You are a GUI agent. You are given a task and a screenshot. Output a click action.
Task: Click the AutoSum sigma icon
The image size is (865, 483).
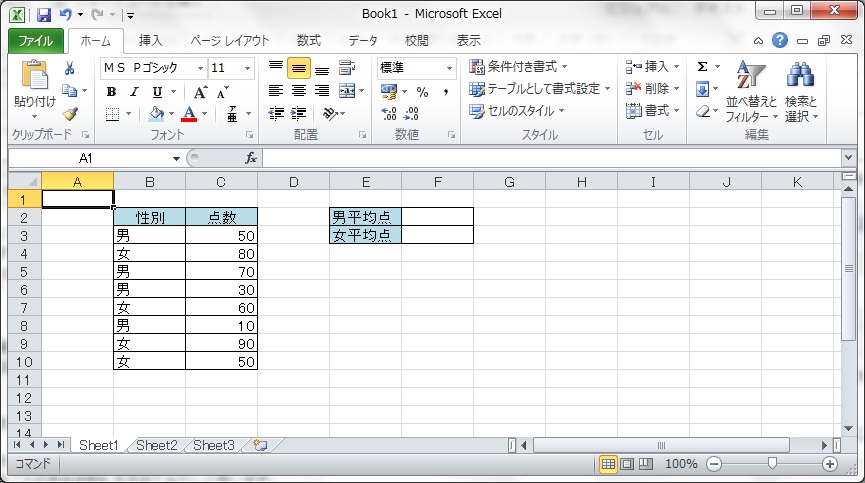tap(702, 67)
